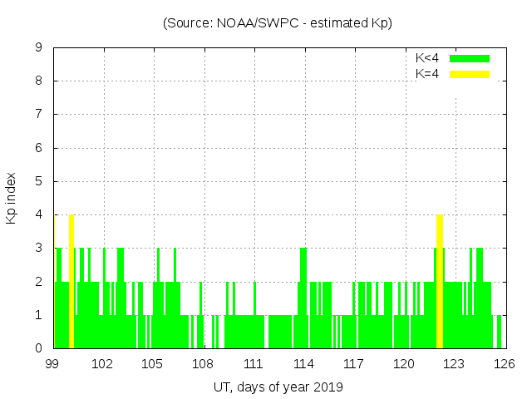Screen dimensions: 532x399
Task: Click x-axis tick label 108
Action: 203,364
